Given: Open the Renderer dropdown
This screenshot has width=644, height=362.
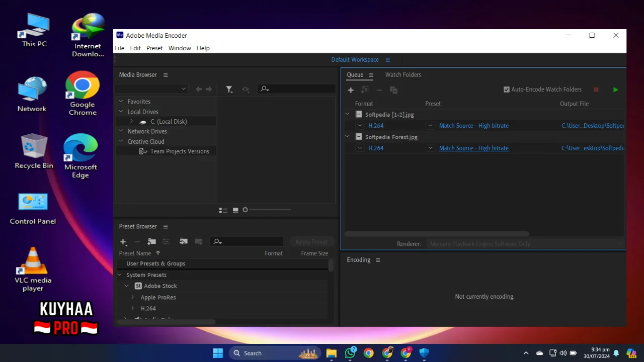Looking at the screenshot, I should [x=525, y=244].
